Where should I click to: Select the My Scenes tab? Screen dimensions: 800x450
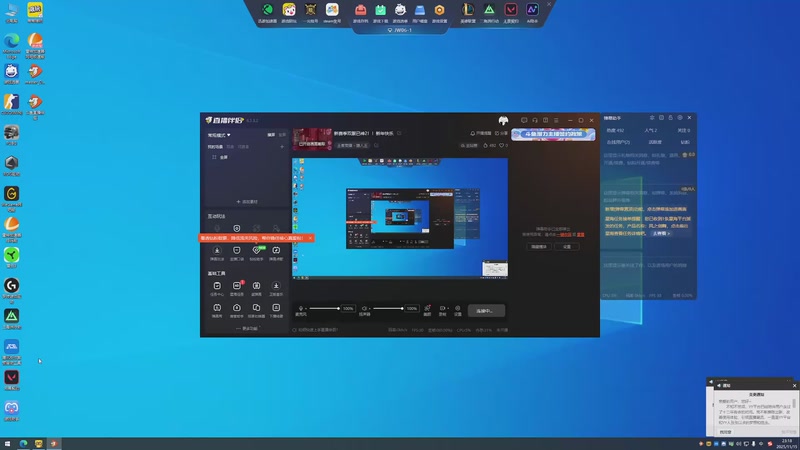pos(215,147)
